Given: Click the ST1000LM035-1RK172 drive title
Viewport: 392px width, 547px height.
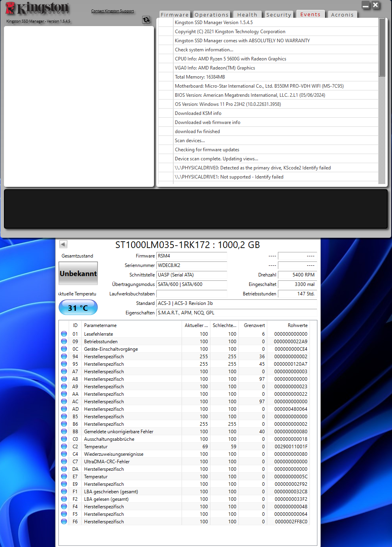Looking at the screenshot, I should click(188, 245).
